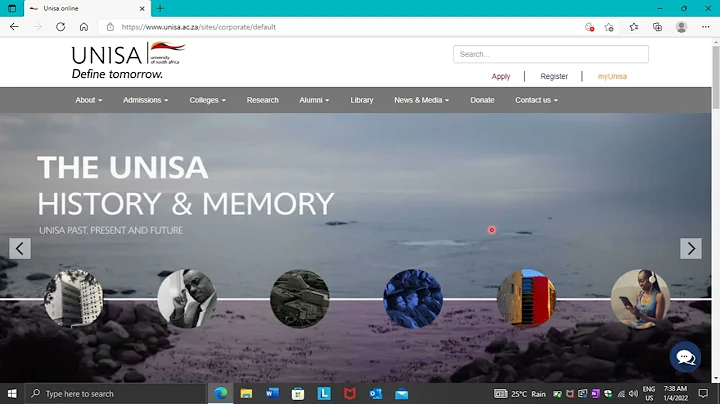The width and height of the screenshot is (720, 404).
Task: Expand the Contact us dropdown
Action: 536,100
